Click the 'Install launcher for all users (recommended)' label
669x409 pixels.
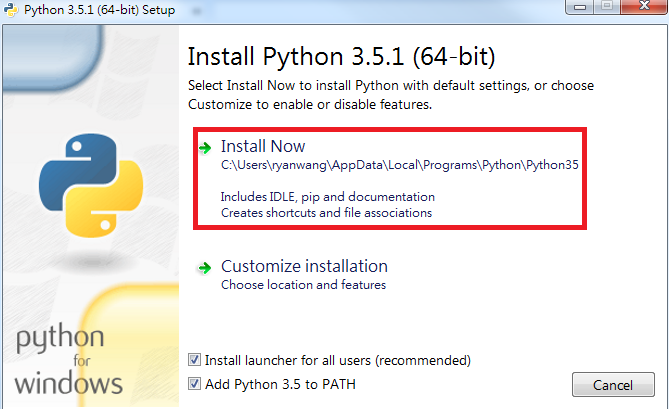point(338,360)
